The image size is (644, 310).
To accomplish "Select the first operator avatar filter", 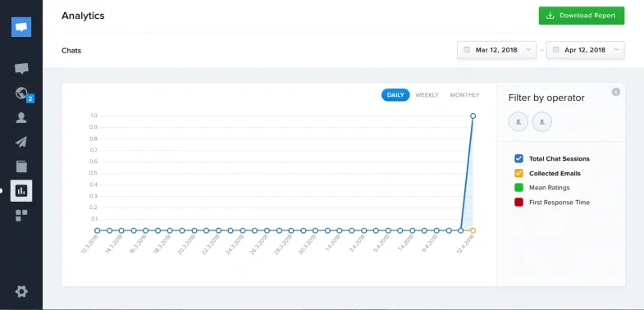I will [518, 121].
